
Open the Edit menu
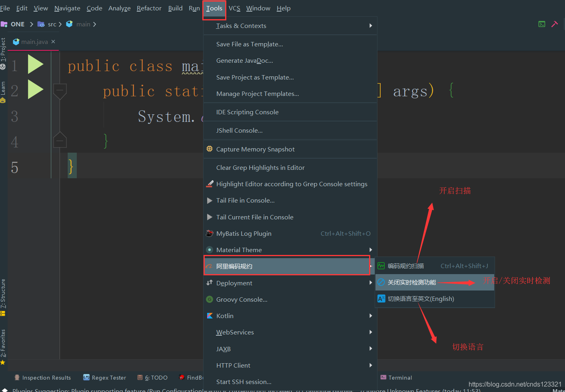[x=22, y=8]
